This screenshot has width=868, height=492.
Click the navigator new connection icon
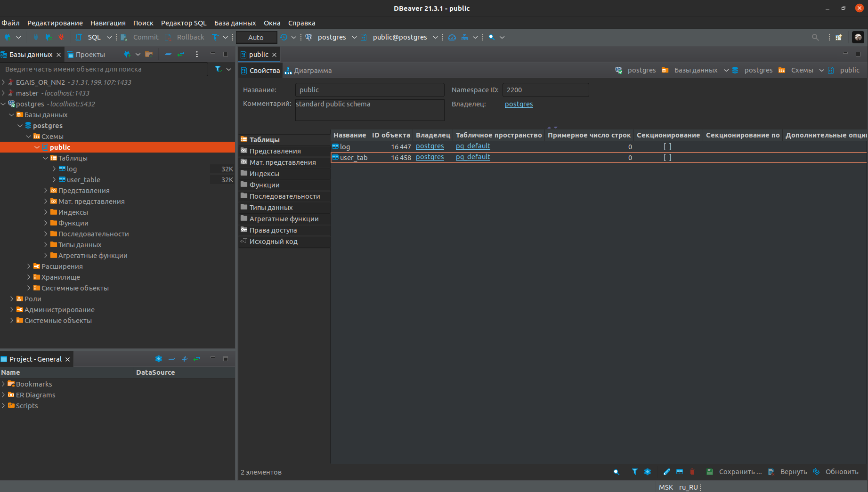point(127,54)
